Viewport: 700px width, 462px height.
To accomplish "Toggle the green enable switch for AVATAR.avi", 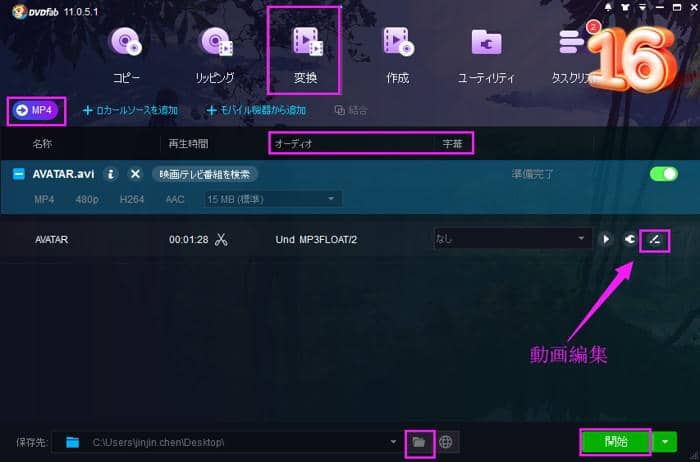I will pyautogui.click(x=663, y=174).
